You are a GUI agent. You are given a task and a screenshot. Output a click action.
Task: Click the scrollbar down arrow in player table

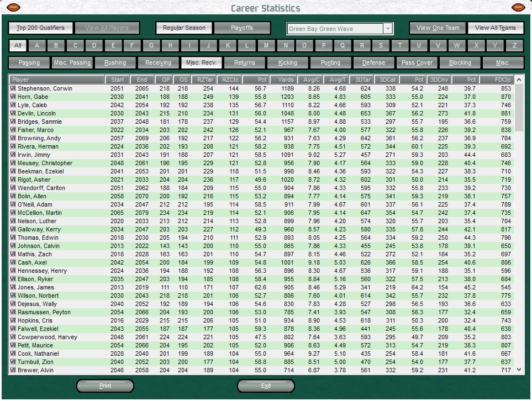tap(519, 370)
